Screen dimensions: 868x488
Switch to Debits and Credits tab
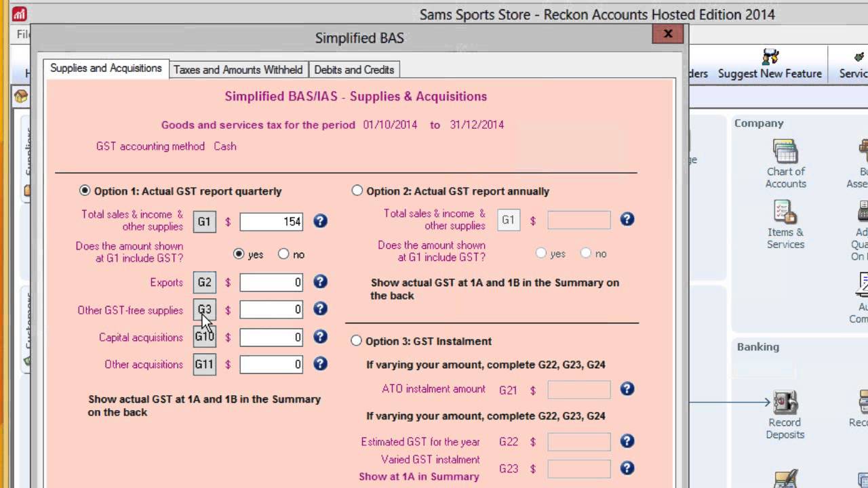click(354, 70)
